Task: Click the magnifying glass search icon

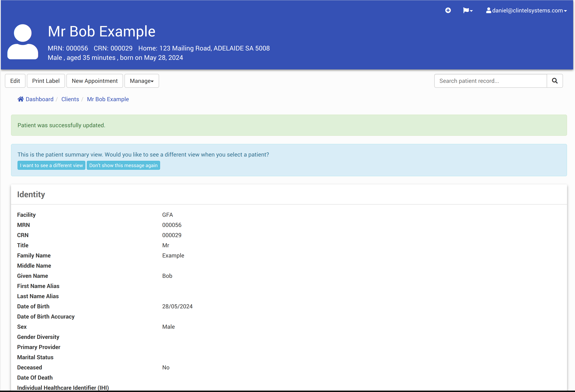Action: click(x=555, y=81)
